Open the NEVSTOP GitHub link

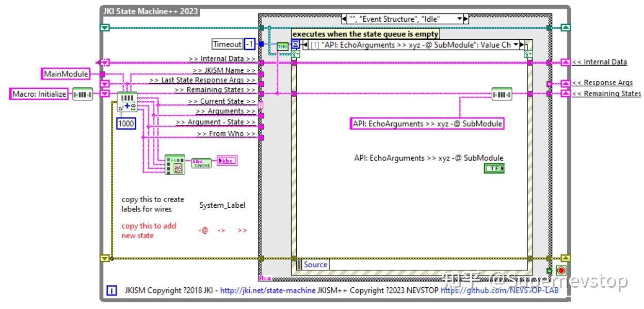(x=500, y=291)
